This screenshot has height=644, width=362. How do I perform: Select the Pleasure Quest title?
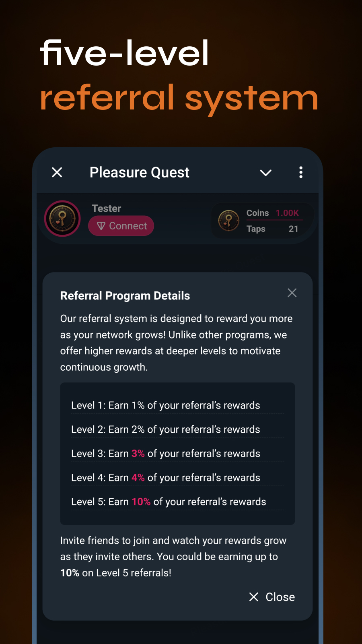140,172
